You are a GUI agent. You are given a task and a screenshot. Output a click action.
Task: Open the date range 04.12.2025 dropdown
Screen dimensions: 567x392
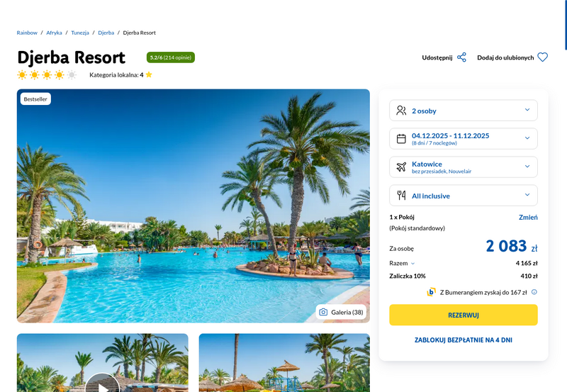pos(464,139)
